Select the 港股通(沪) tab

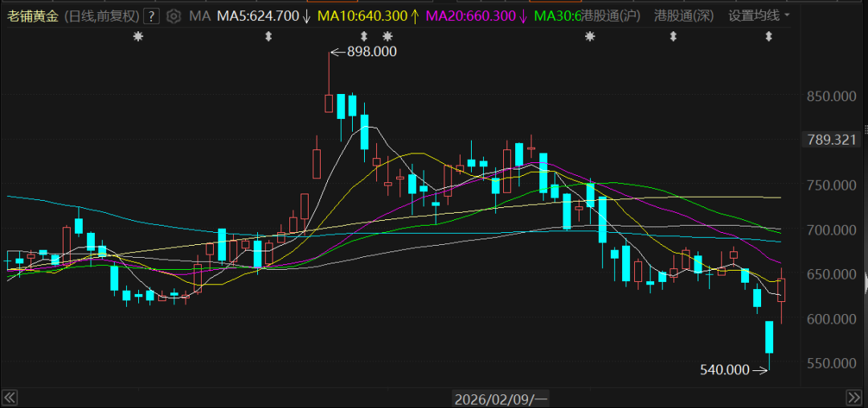[610, 16]
